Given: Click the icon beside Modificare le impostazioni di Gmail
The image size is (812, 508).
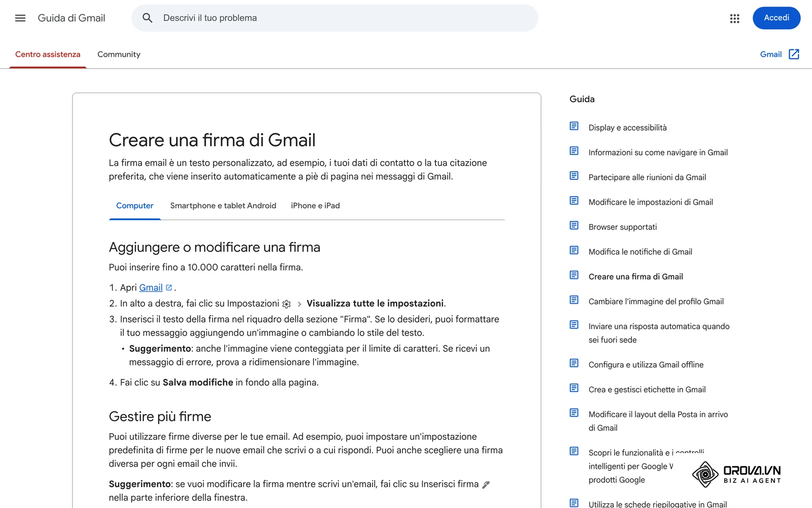Looking at the screenshot, I should point(574,201).
